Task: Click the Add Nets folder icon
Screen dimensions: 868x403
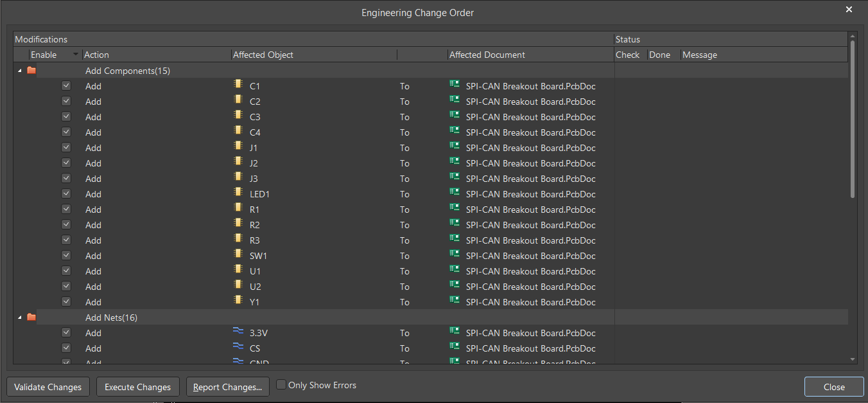Action: [31, 317]
